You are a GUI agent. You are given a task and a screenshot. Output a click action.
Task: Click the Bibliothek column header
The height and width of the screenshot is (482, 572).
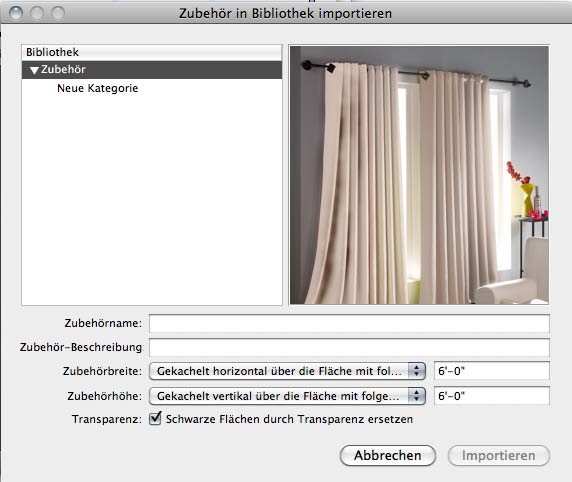click(x=152, y=52)
